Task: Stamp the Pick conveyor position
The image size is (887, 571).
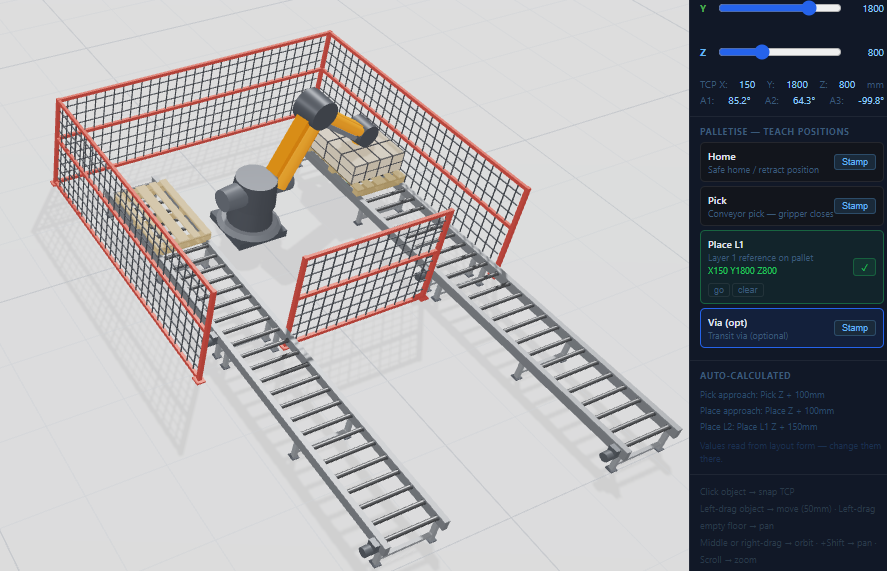Action: pyautogui.click(x=854, y=206)
